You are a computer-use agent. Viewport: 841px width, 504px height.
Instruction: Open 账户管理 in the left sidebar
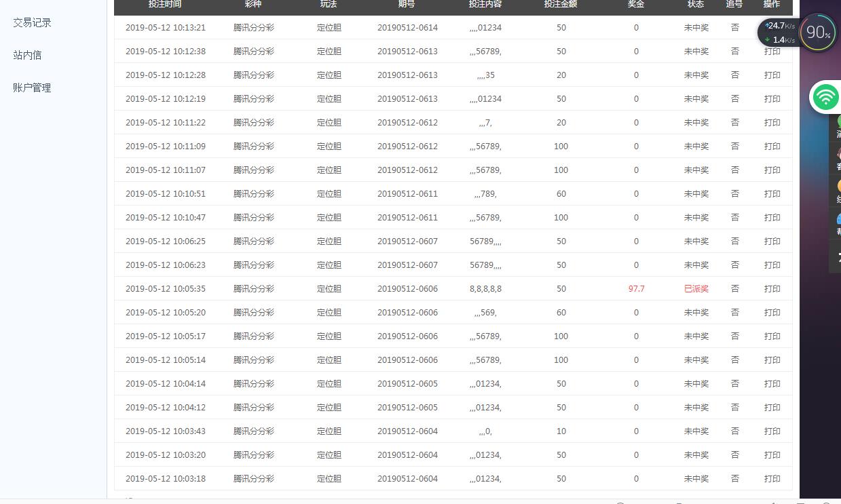[x=32, y=88]
